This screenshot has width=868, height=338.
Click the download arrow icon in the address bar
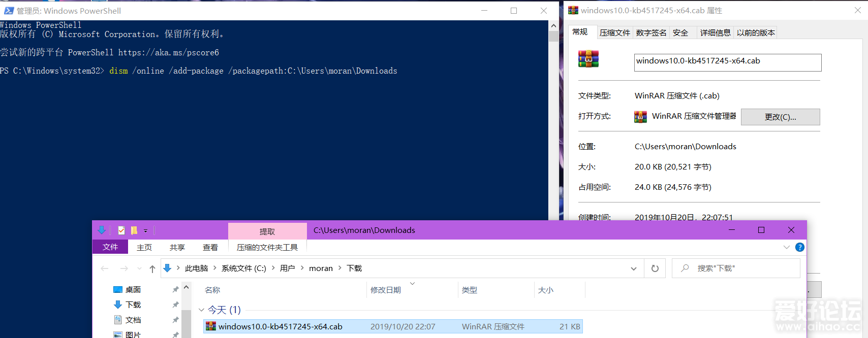pyautogui.click(x=167, y=268)
